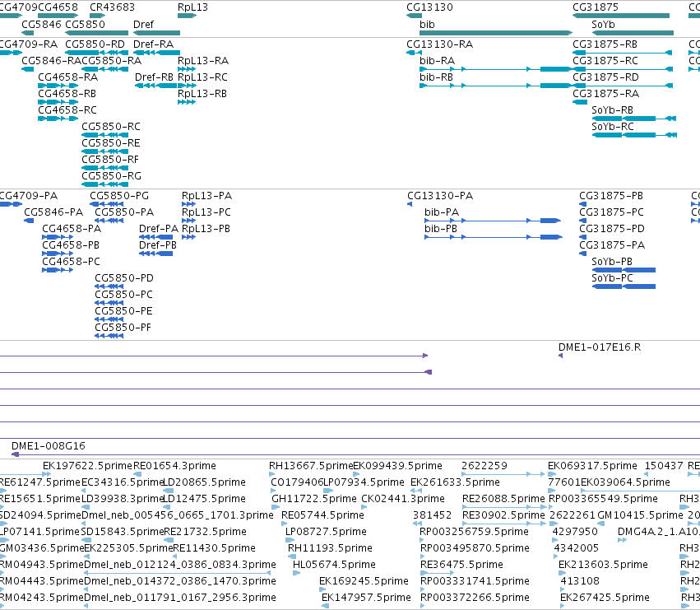Image resolution: width=700 pixels, height=610 pixels.
Task: Select transcript Dref-RB label
Action: coord(154,77)
